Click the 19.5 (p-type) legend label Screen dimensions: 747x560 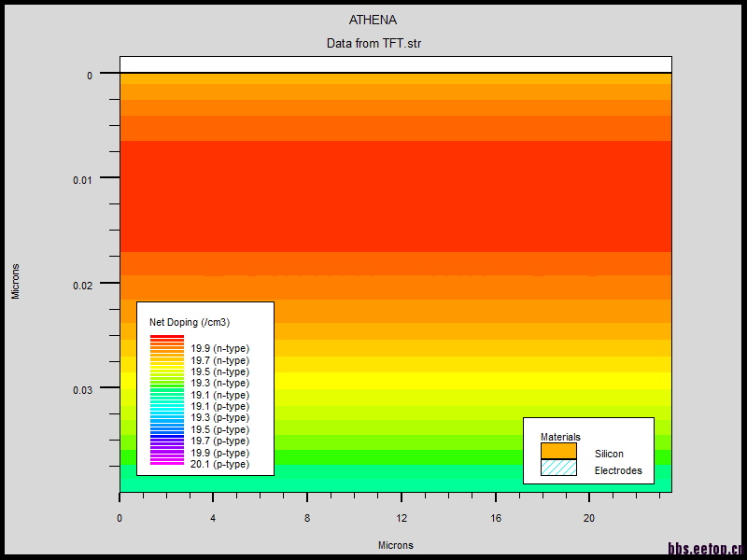[x=219, y=429]
